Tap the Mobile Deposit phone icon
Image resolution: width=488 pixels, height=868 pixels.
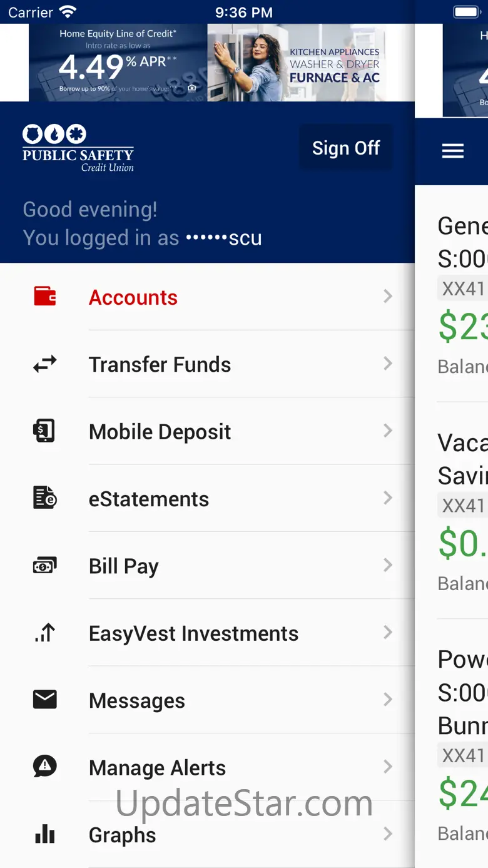point(45,431)
